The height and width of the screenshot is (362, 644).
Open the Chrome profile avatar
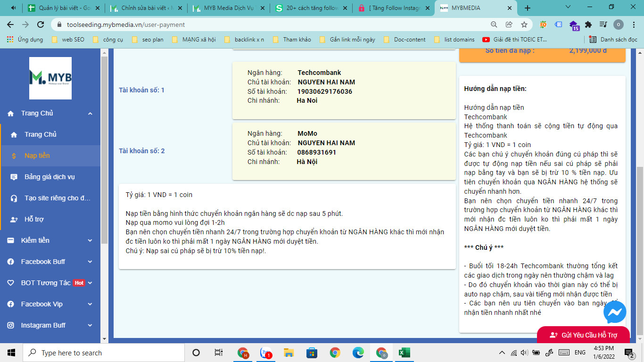(x=619, y=25)
